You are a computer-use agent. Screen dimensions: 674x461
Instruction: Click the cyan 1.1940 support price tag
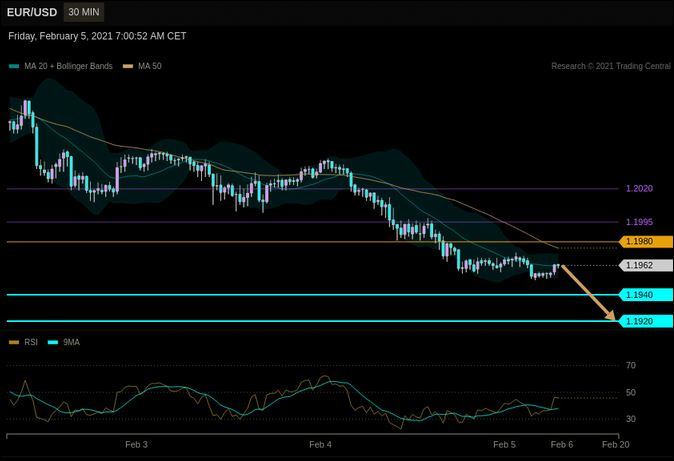pyautogui.click(x=646, y=295)
